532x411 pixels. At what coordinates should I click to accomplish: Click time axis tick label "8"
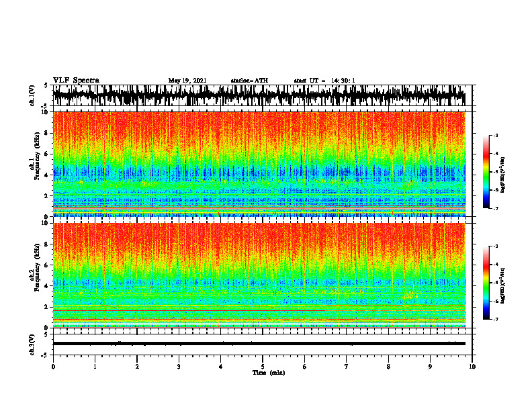tap(388, 367)
